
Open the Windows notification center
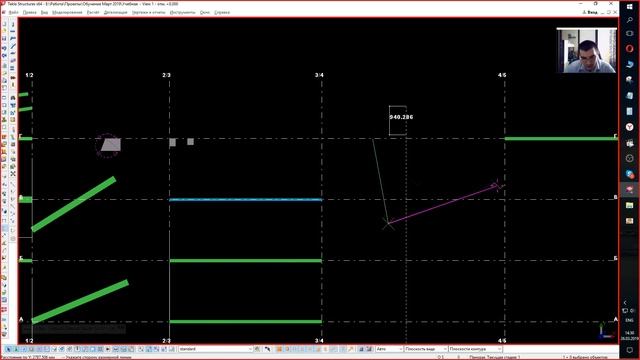[629, 350]
